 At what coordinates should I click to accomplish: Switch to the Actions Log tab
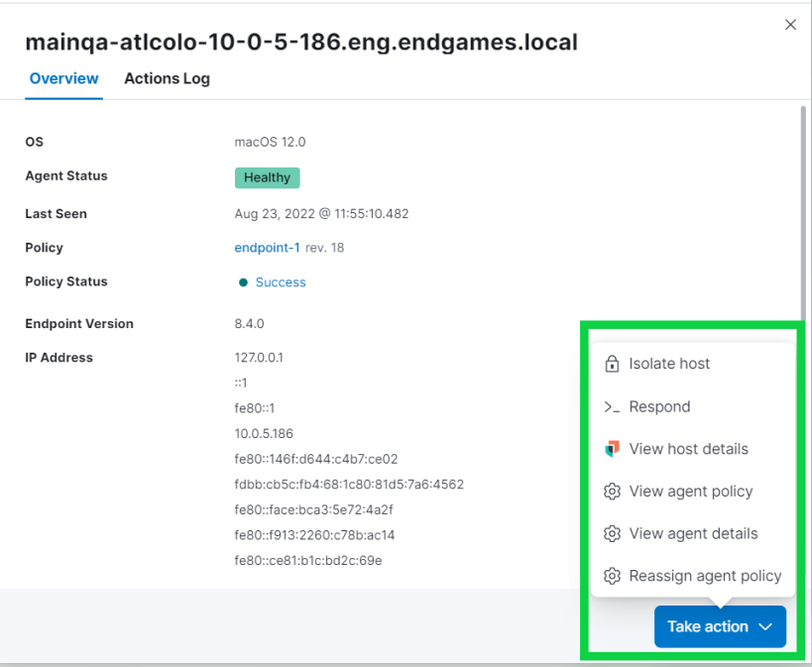167,78
